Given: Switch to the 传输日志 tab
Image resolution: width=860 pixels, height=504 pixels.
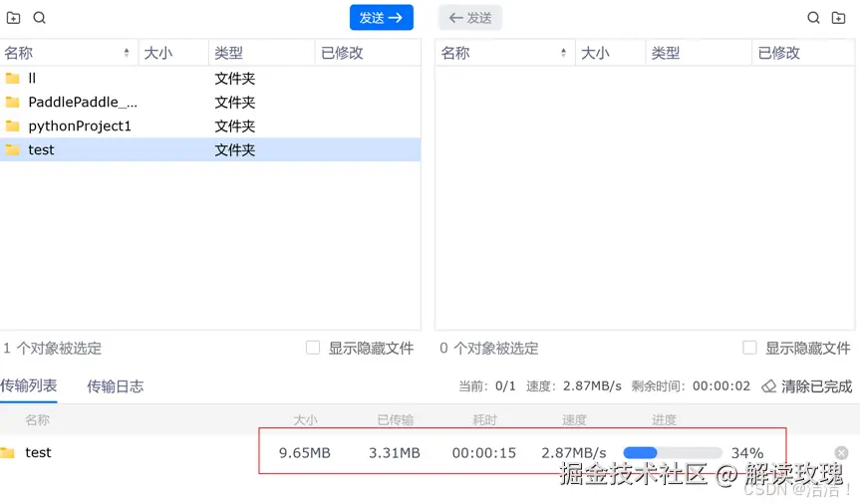Looking at the screenshot, I should pos(116,386).
